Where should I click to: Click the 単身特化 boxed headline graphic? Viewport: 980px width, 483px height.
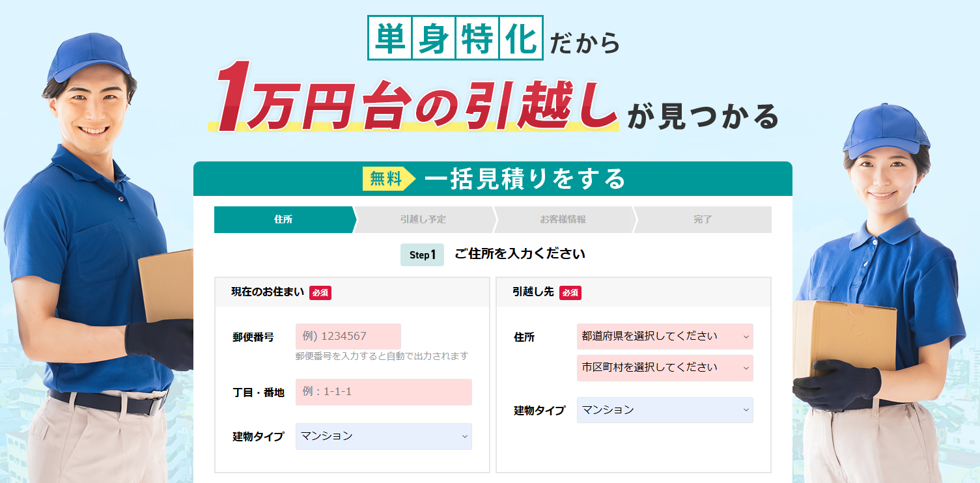click(455, 38)
